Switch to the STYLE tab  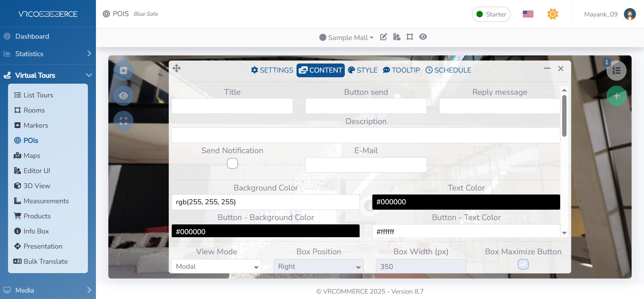click(x=363, y=70)
